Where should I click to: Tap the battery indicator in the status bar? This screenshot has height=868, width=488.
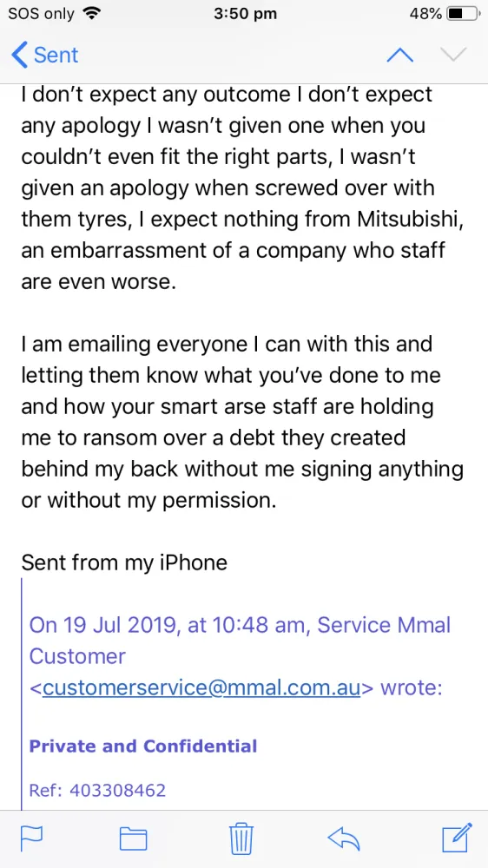462,14
